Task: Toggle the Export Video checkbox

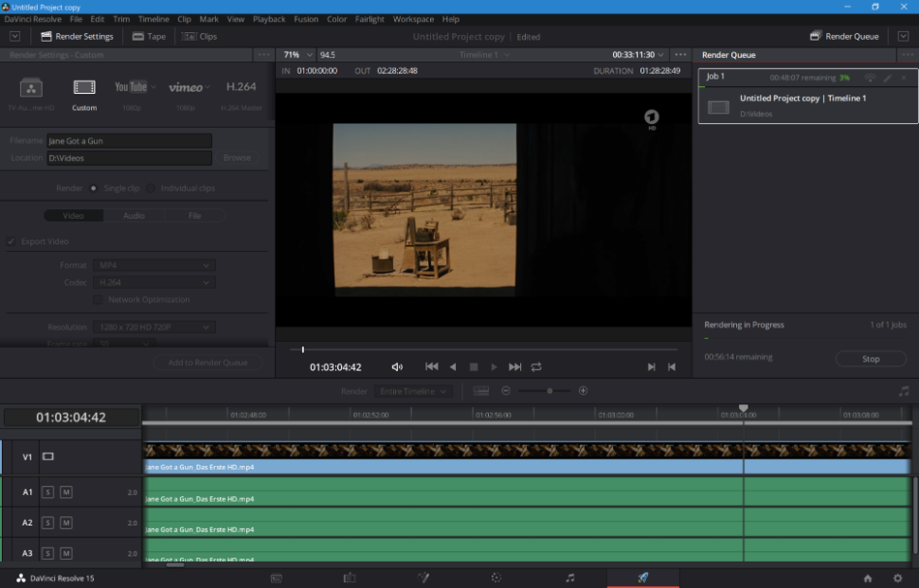Action: pos(11,241)
